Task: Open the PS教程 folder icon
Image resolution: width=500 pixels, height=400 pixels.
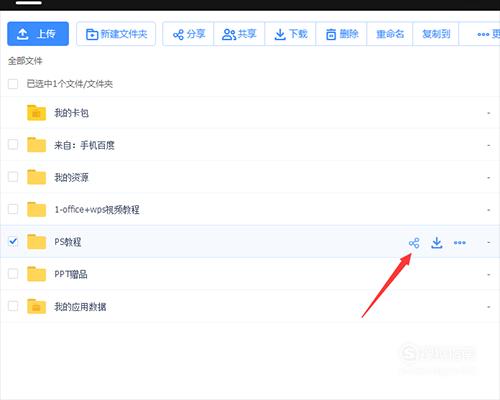Action: [36, 242]
